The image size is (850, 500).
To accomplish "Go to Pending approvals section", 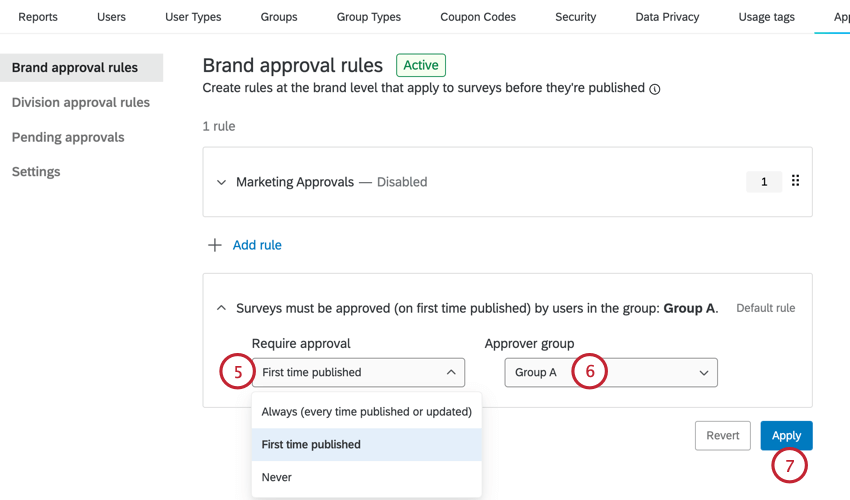I will tap(68, 137).
